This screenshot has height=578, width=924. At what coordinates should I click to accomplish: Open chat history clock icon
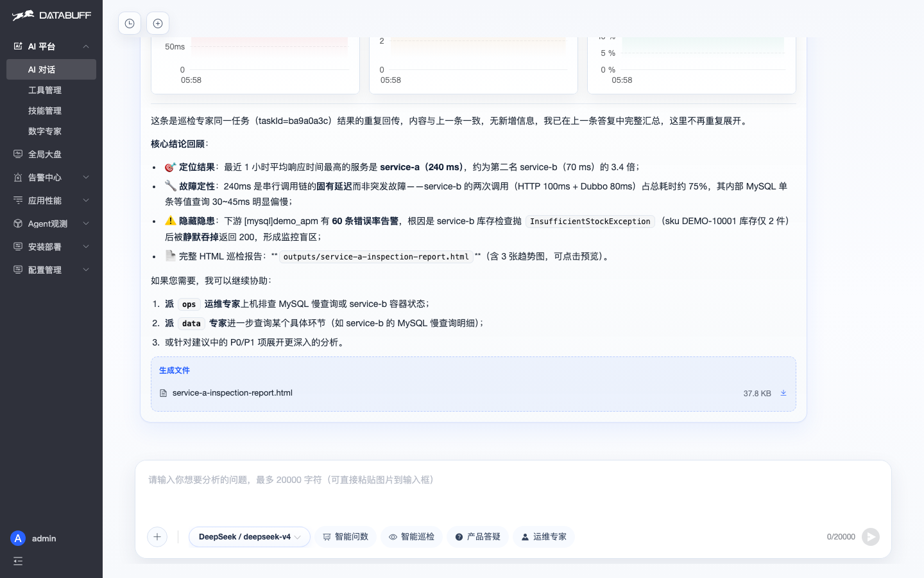130,24
